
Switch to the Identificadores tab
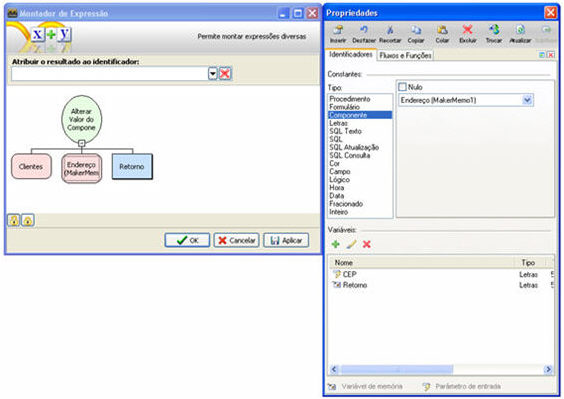tap(351, 54)
